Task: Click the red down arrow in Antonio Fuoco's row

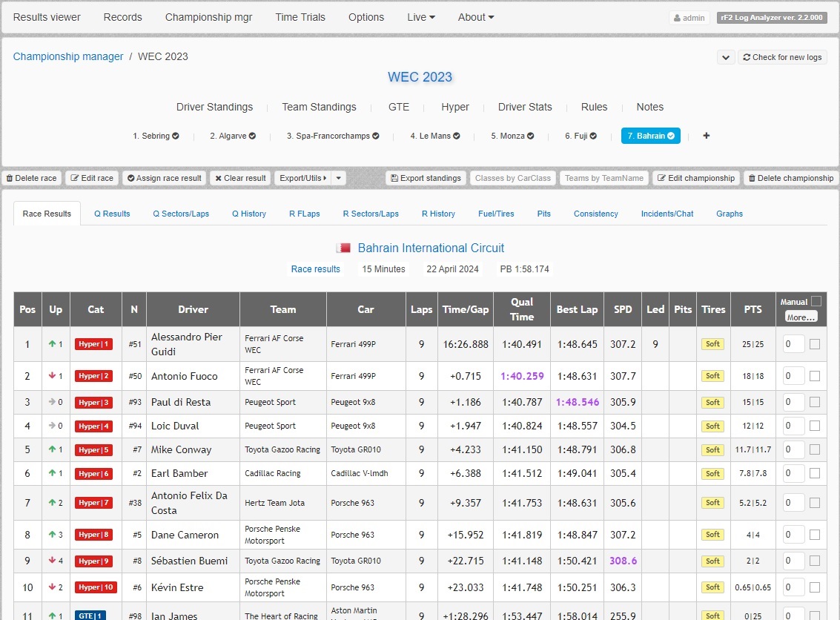Action: 52,376
